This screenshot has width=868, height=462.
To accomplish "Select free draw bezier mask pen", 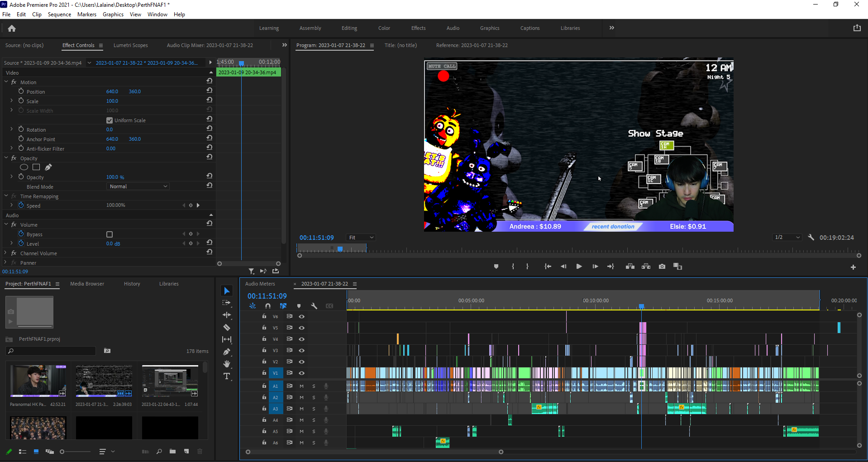I will click(x=48, y=167).
